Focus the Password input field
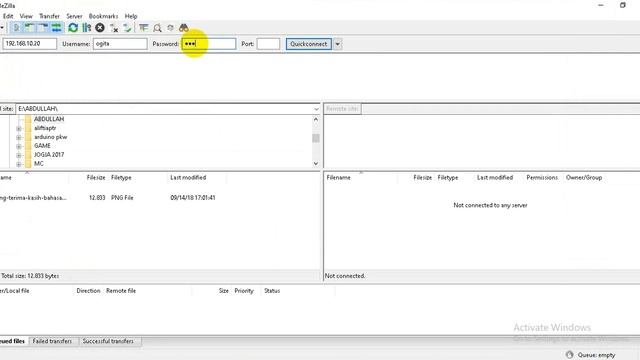 pyautogui.click(x=209, y=44)
